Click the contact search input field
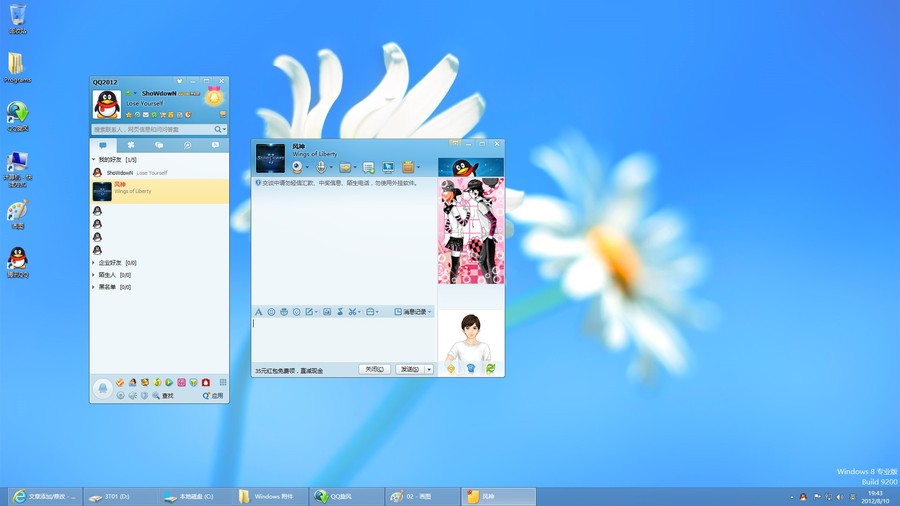The width and height of the screenshot is (900, 506). [151, 129]
